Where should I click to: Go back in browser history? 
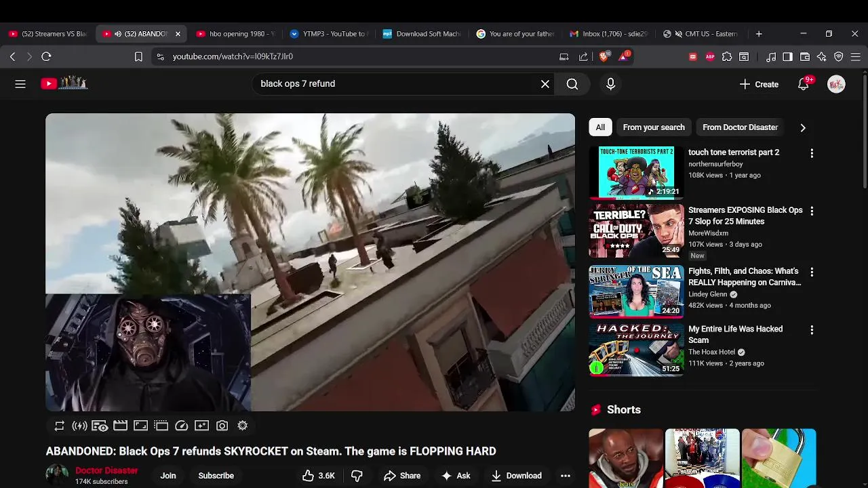coord(13,57)
